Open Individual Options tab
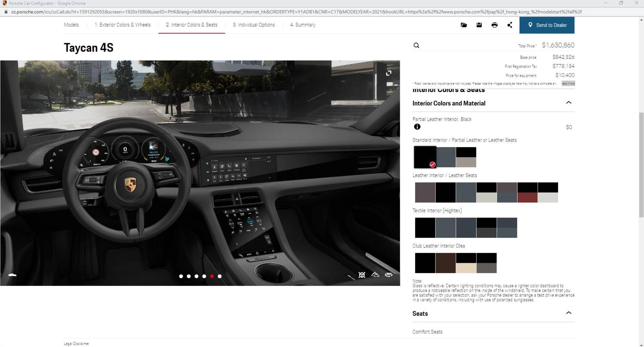 [254, 25]
